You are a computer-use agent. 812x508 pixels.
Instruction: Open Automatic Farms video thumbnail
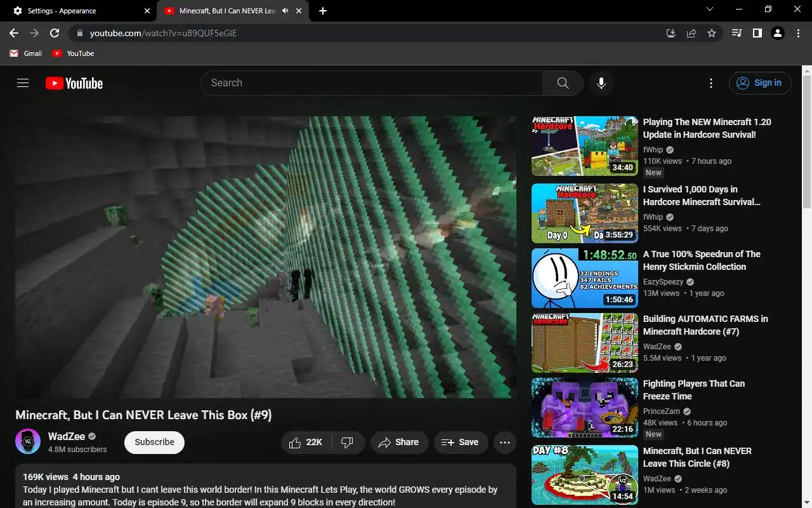[585, 343]
